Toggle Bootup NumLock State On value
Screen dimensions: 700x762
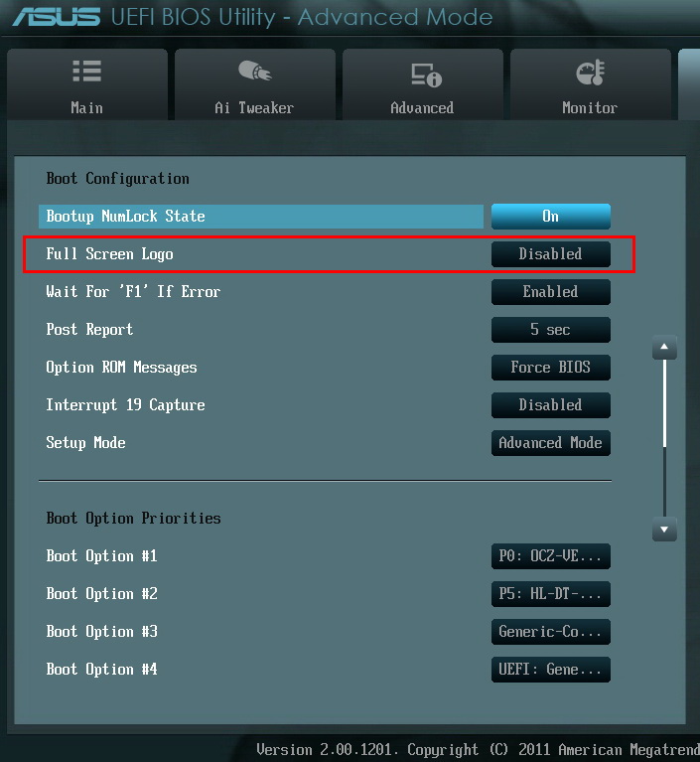tap(550, 217)
